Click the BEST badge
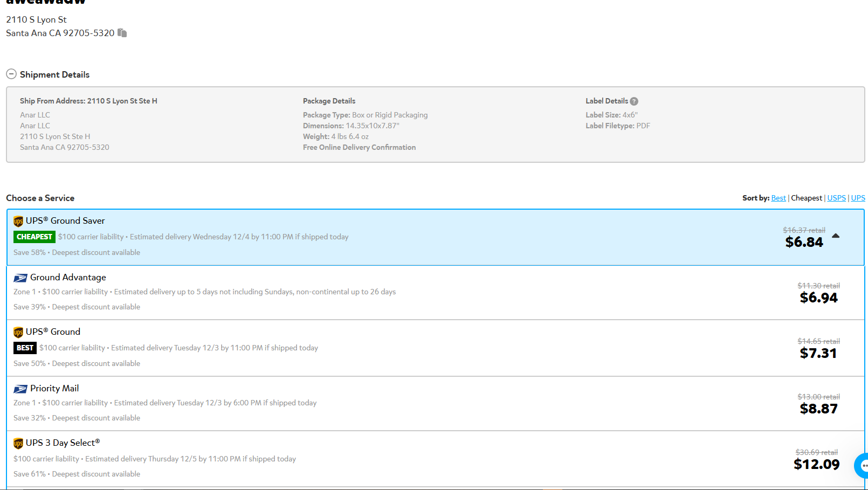The width and height of the screenshot is (868, 490). coord(25,348)
